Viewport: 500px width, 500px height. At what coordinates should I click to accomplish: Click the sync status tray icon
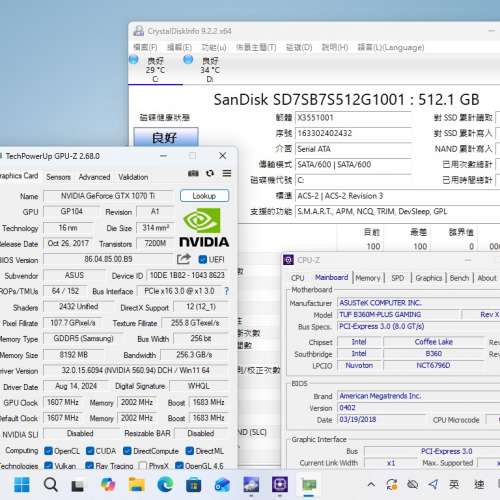click(392, 484)
